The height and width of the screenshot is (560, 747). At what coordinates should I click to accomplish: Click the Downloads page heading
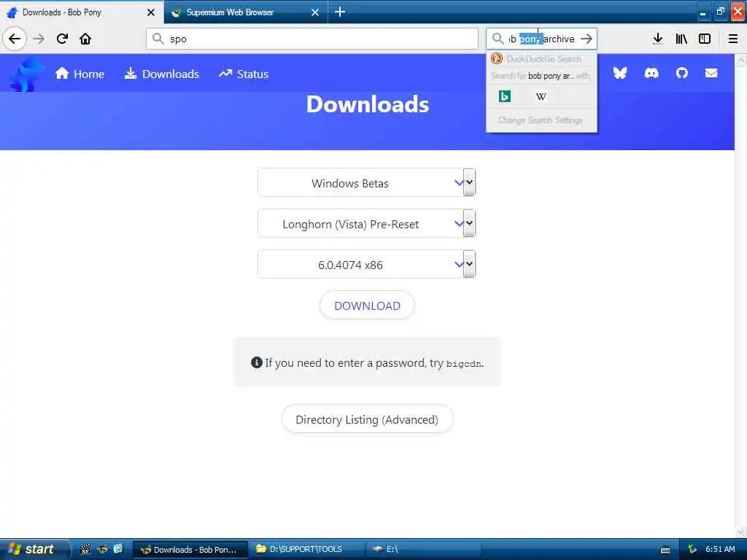[368, 104]
